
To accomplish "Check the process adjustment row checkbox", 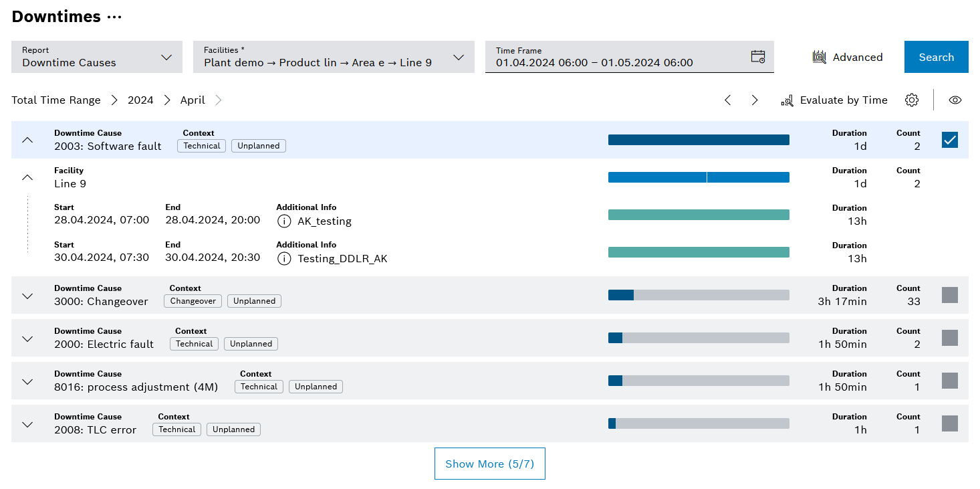I will (x=950, y=381).
